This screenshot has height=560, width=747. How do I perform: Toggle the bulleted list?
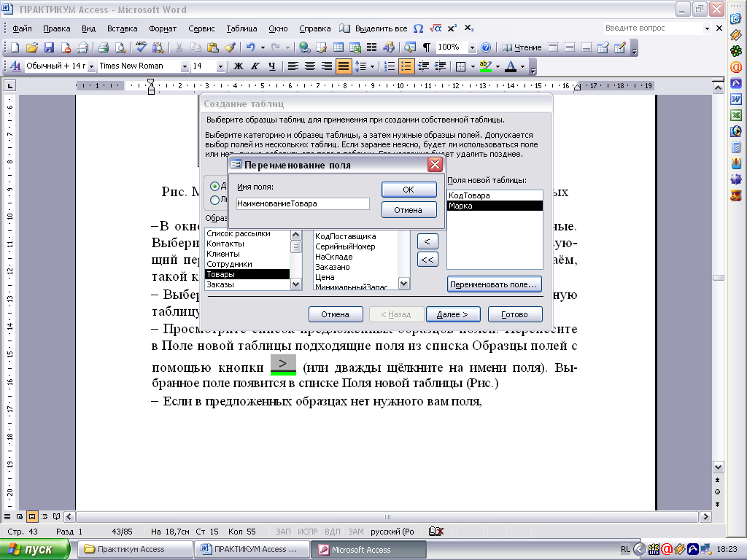[x=406, y=66]
